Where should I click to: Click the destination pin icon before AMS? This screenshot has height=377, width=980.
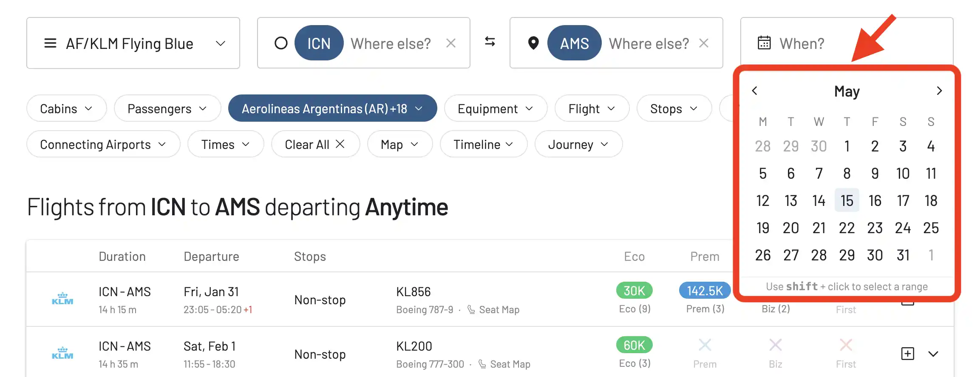(533, 43)
